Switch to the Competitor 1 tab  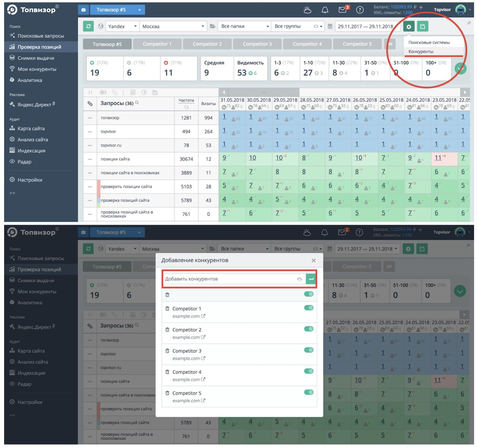(157, 44)
